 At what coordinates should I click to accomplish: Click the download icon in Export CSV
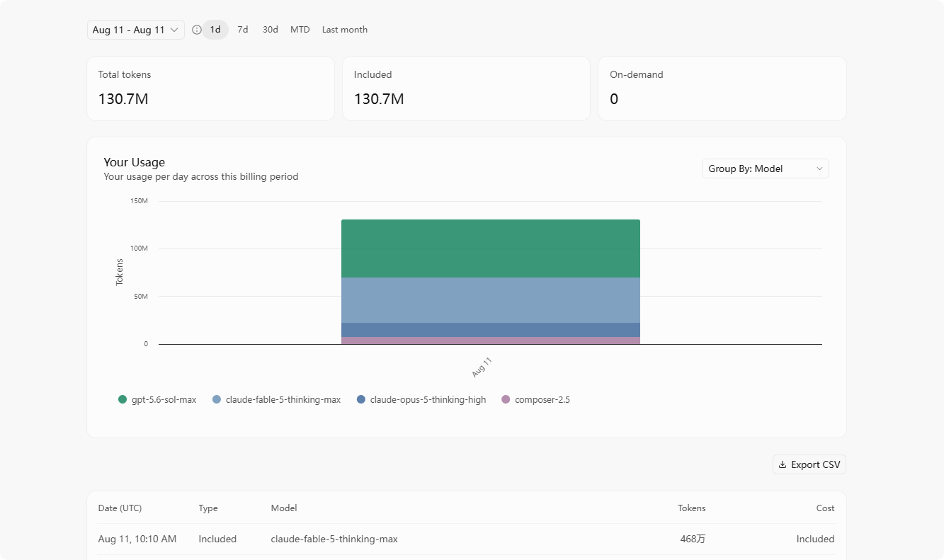click(783, 465)
